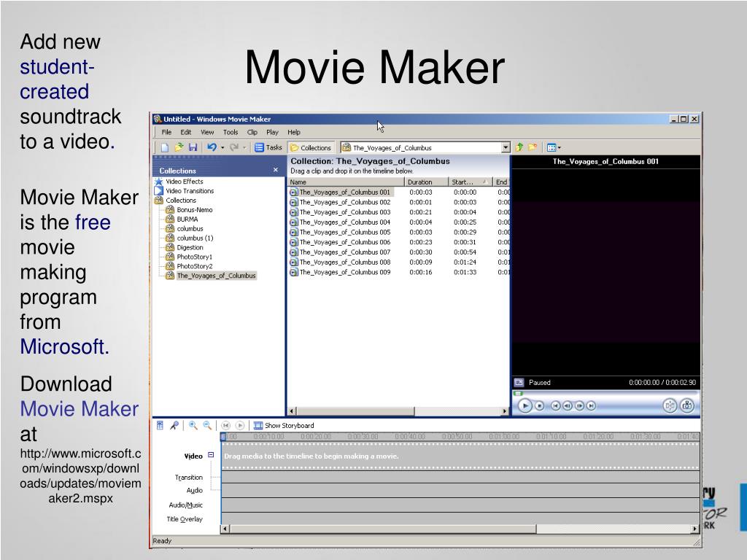Viewport: 747px width, 560px height.
Task: Click the clip icon beside Columbus 006
Action: tap(293, 242)
